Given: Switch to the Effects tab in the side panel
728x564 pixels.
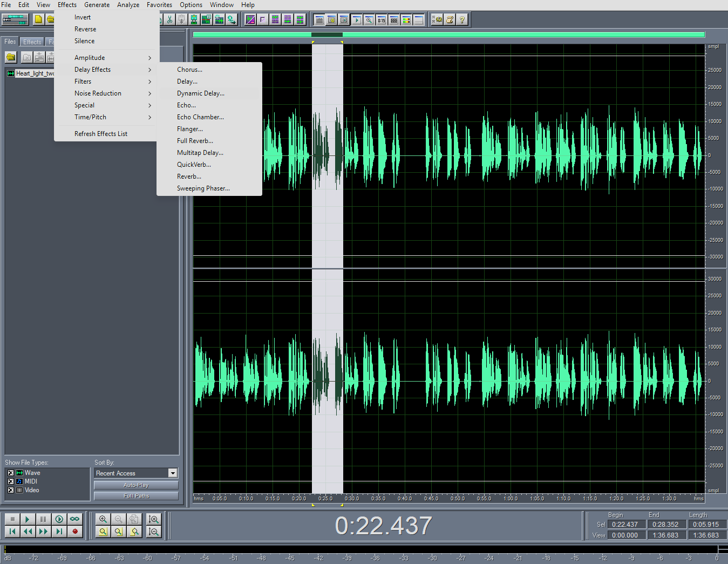Looking at the screenshot, I should [x=32, y=42].
